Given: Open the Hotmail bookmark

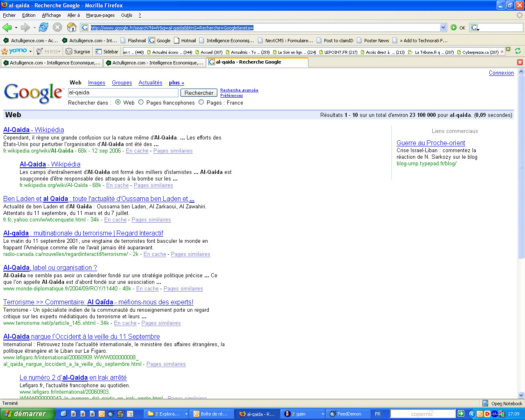Looking at the screenshot, I should coord(185,40).
